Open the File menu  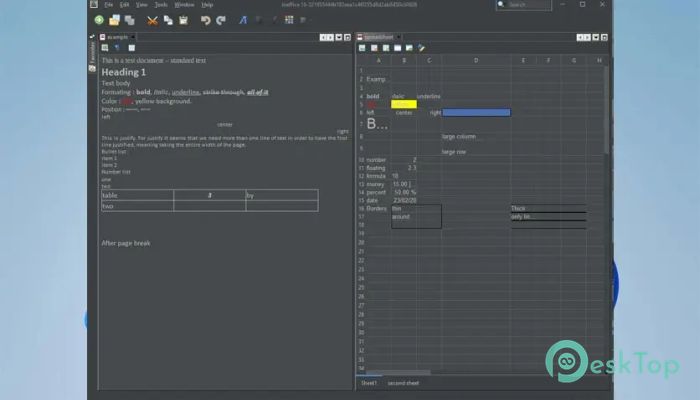click(x=108, y=5)
